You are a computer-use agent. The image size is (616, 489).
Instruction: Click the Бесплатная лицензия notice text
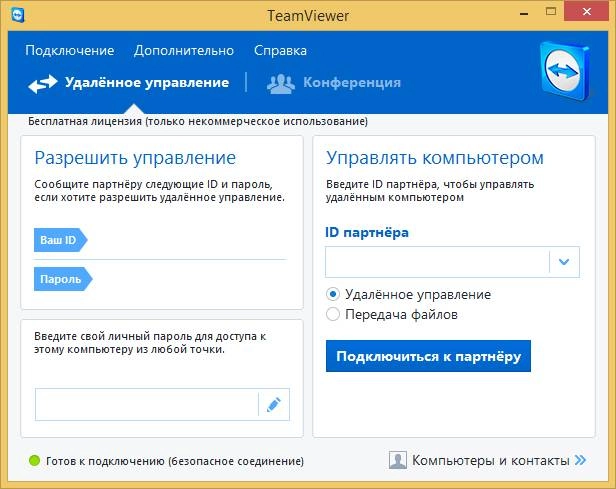(198, 121)
